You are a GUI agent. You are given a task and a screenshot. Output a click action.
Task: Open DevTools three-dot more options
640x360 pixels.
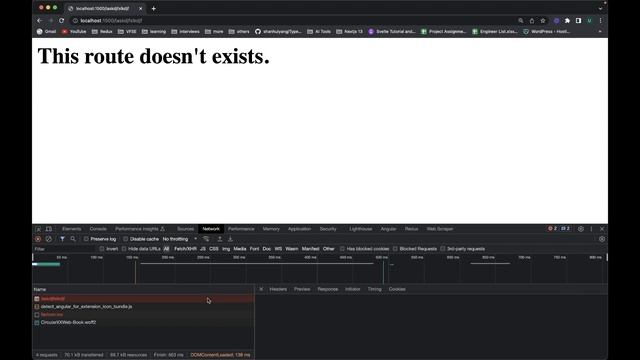[x=591, y=229]
